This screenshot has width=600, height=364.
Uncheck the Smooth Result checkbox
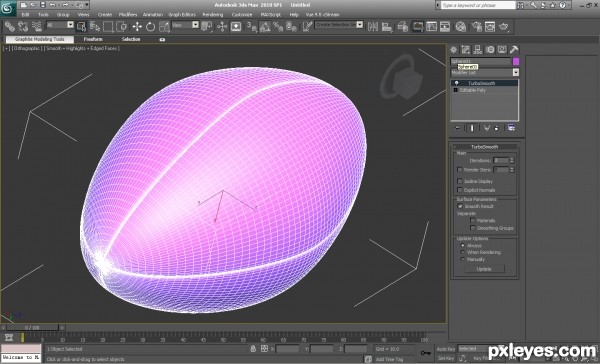[x=460, y=206]
